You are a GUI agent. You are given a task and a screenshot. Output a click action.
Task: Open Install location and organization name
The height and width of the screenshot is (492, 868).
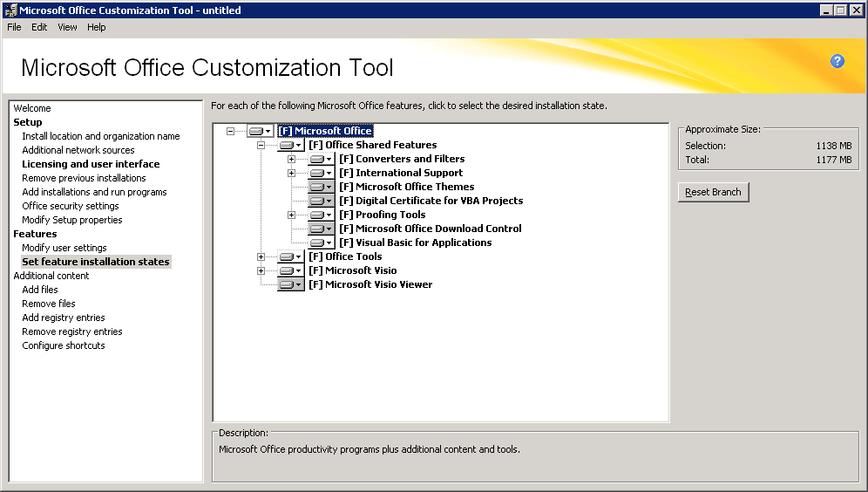click(x=101, y=136)
